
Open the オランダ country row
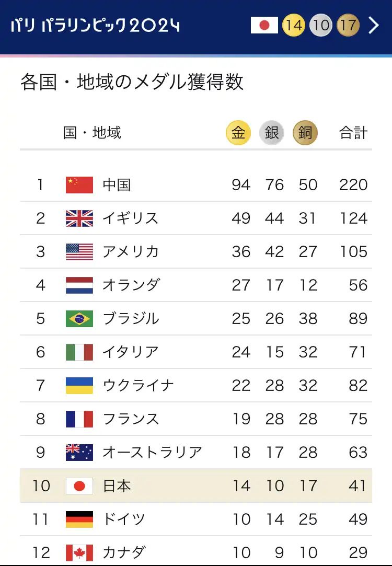pos(196,285)
